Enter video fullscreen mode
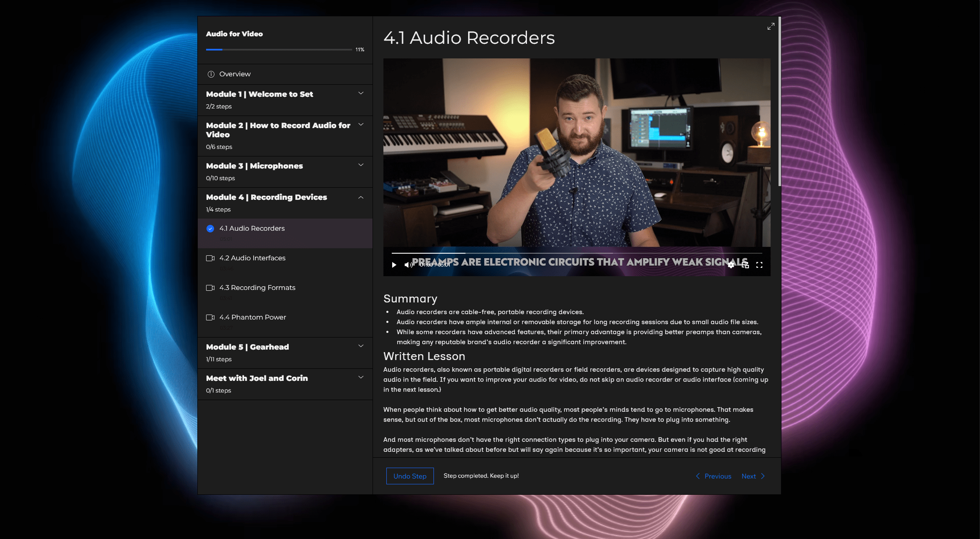The height and width of the screenshot is (539, 980). pyautogui.click(x=759, y=265)
